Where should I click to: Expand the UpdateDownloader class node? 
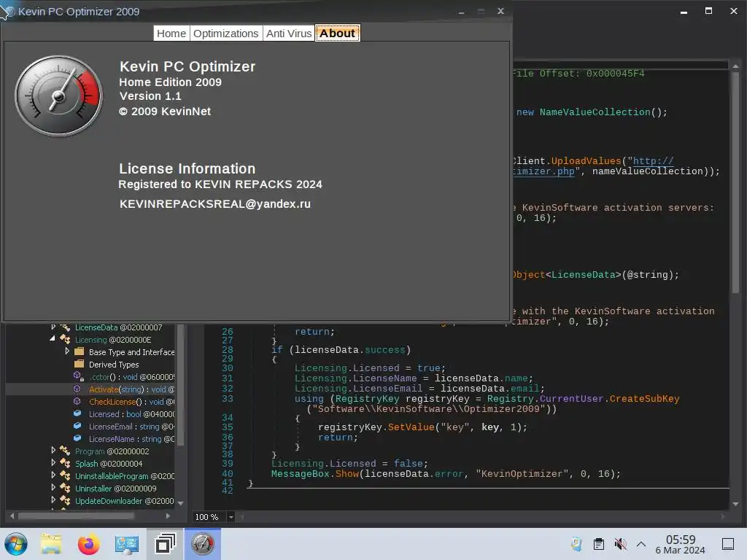coord(53,499)
